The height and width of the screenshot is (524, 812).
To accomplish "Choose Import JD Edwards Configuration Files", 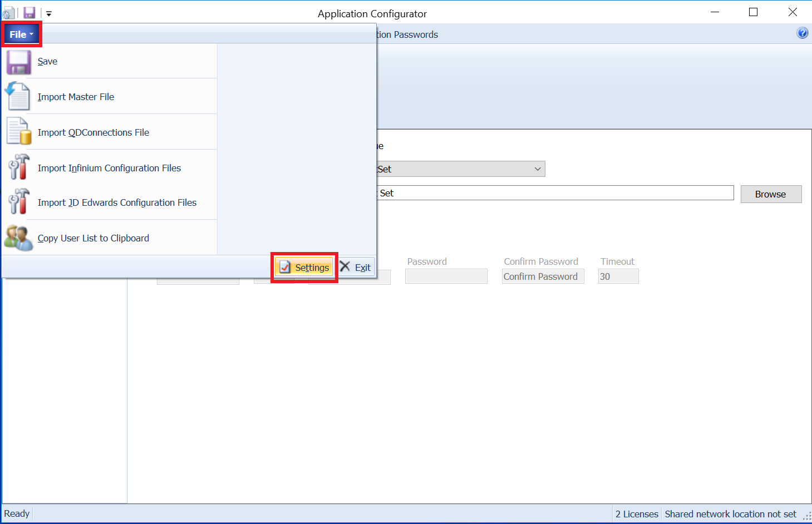I will 110,202.
